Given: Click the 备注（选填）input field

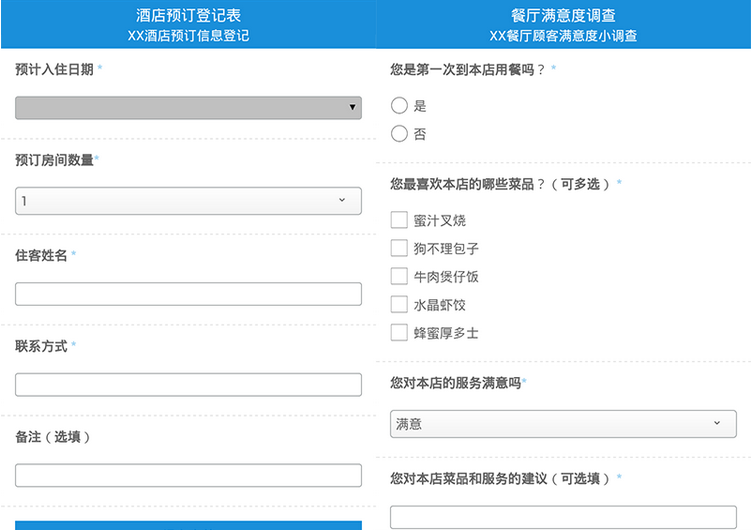Looking at the screenshot, I should [188, 475].
